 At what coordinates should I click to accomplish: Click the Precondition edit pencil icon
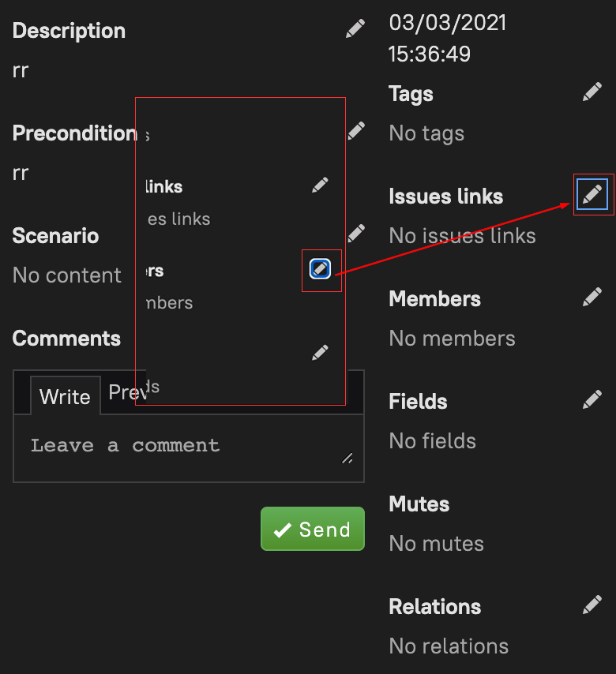[356, 130]
